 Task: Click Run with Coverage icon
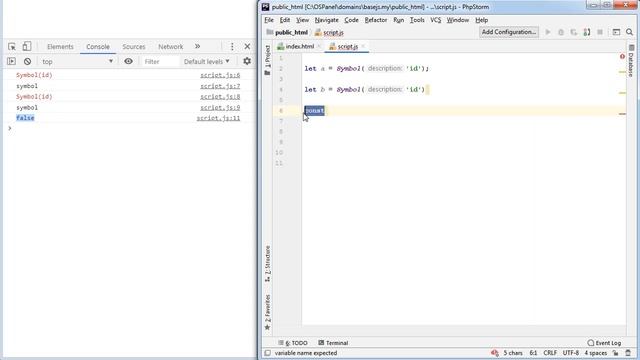tap(574, 32)
